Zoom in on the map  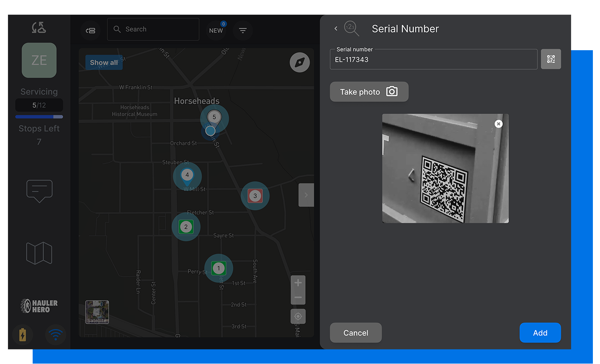[x=298, y=283]
